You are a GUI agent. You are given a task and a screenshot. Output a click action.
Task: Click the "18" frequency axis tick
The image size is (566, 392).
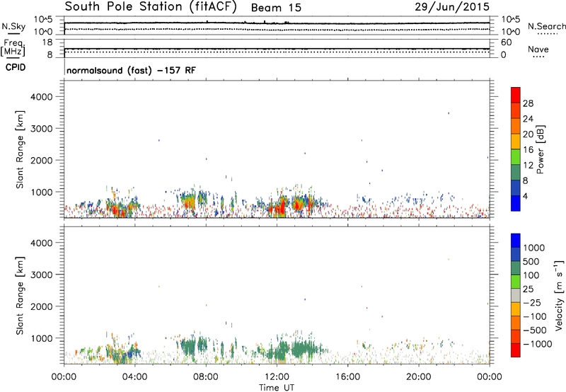pyautogui.click(x=47, y=42)
